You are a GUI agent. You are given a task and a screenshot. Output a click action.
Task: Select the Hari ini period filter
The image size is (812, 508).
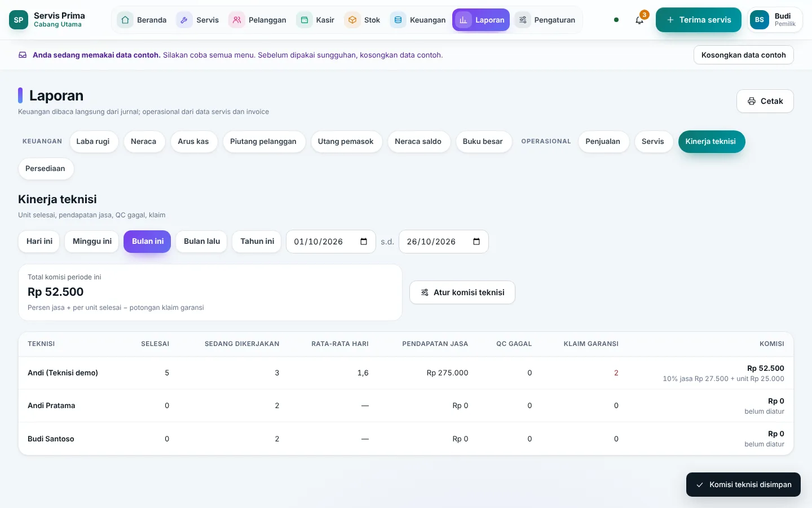click(x=39, y=242)
